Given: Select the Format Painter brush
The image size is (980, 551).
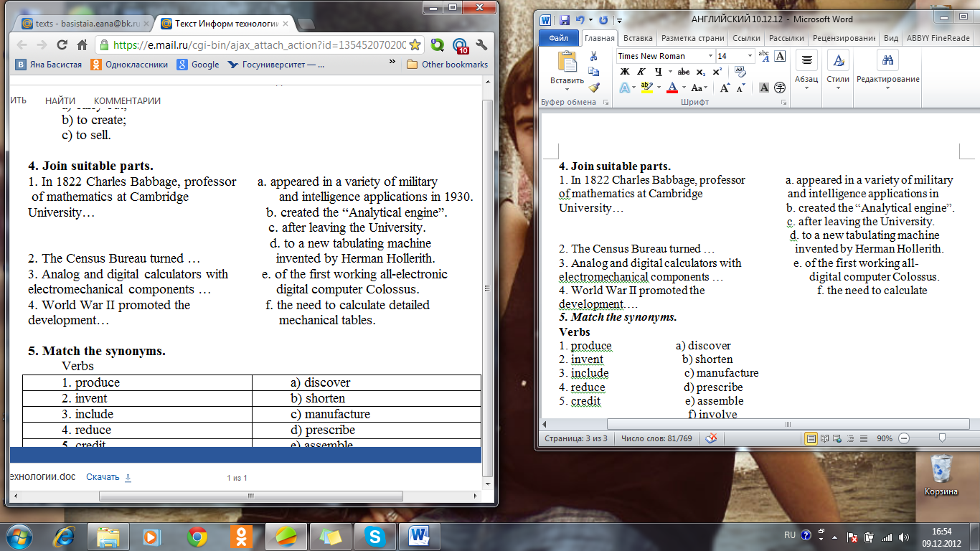Looking at the screenshot, I should point(593,87).
